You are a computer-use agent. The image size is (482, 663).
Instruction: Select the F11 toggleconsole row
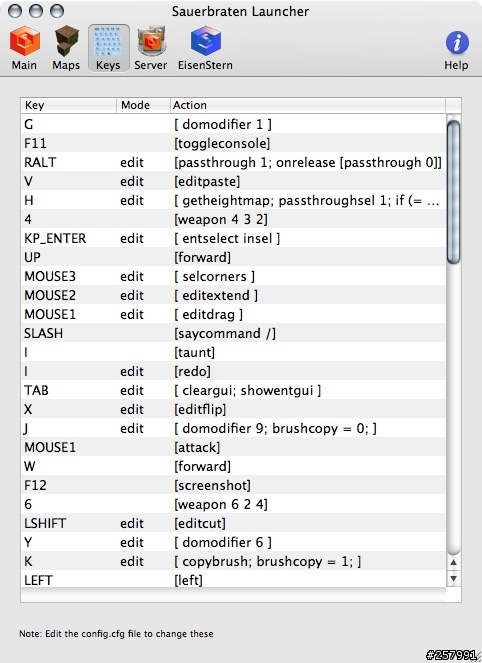pos(233,143)
